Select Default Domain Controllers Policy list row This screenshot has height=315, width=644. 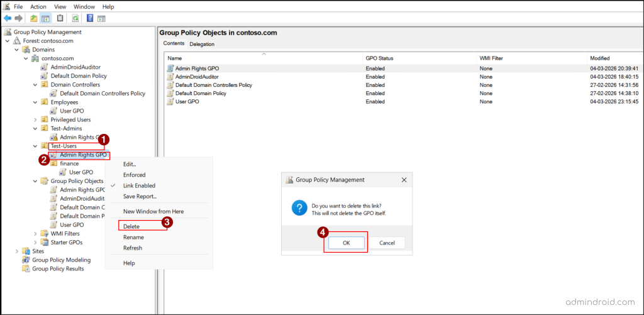point(403,85)
